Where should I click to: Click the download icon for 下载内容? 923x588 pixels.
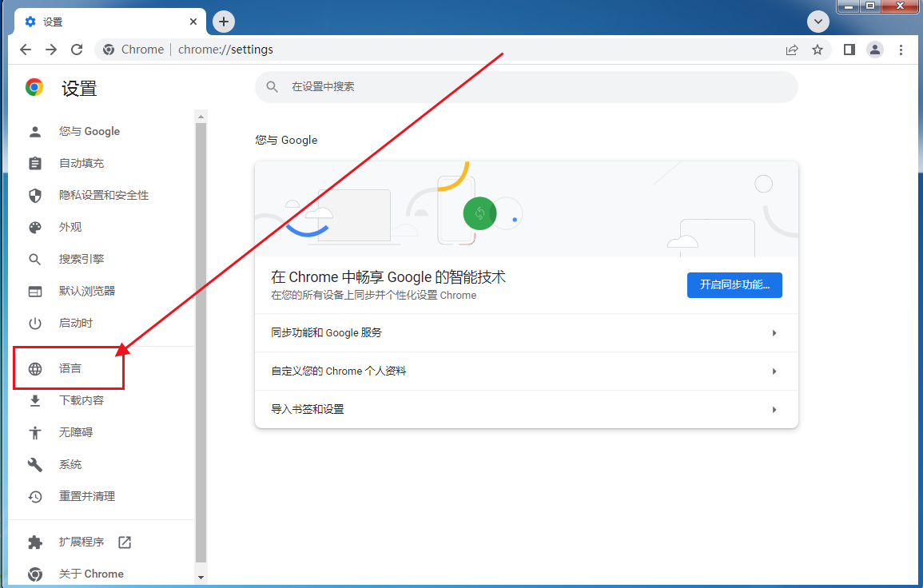pos(35,401)
